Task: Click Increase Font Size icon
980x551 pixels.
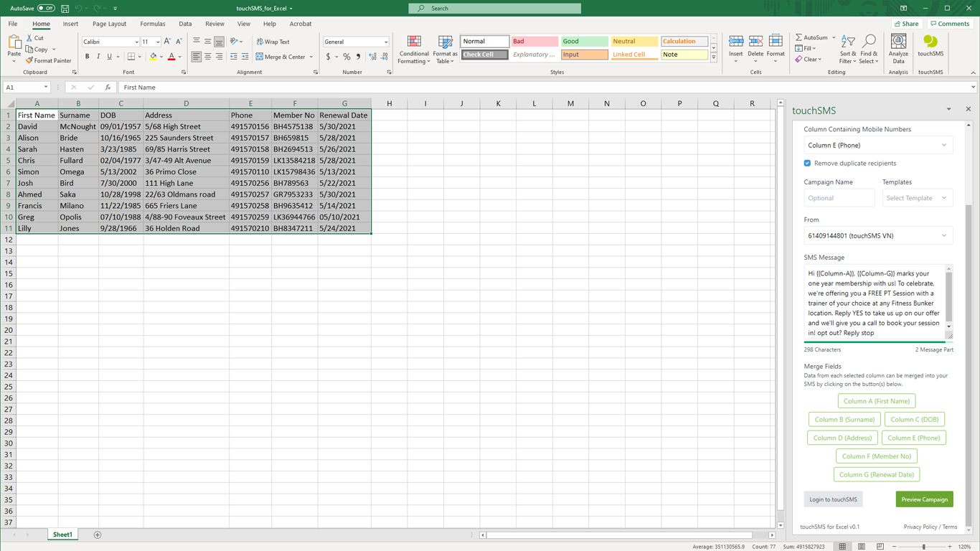Action: [x=167, y=42]
